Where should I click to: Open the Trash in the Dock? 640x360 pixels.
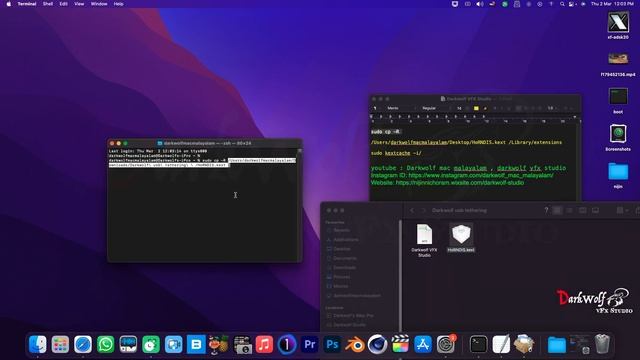click(x=602, y=344)
